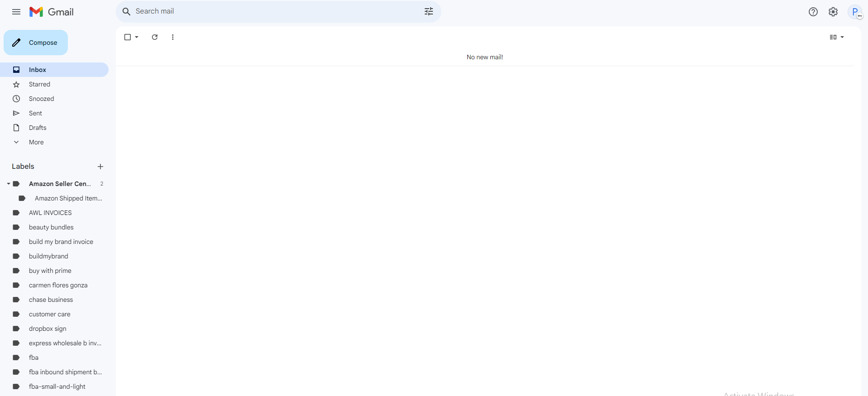Image resolution: width=868 pixels, height=396 pixels.
Task: Click the create new label plus icon
Action: pyautogui.click(x=100, y=167)
